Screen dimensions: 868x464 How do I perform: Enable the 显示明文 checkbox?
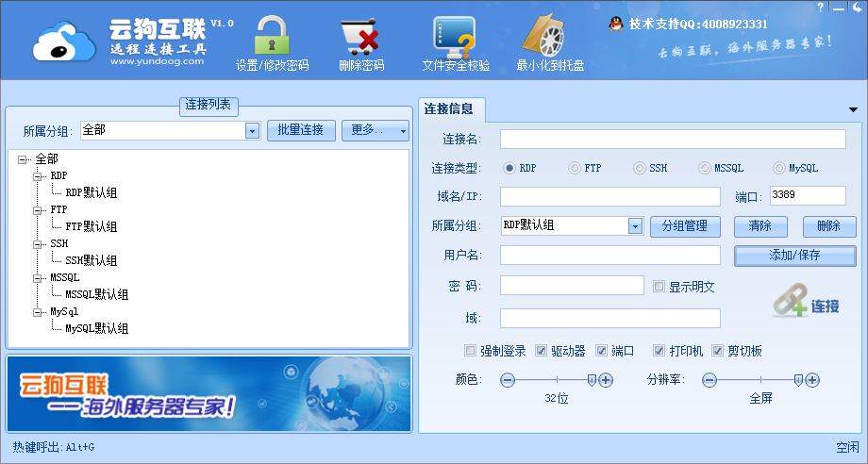[659, 286]
